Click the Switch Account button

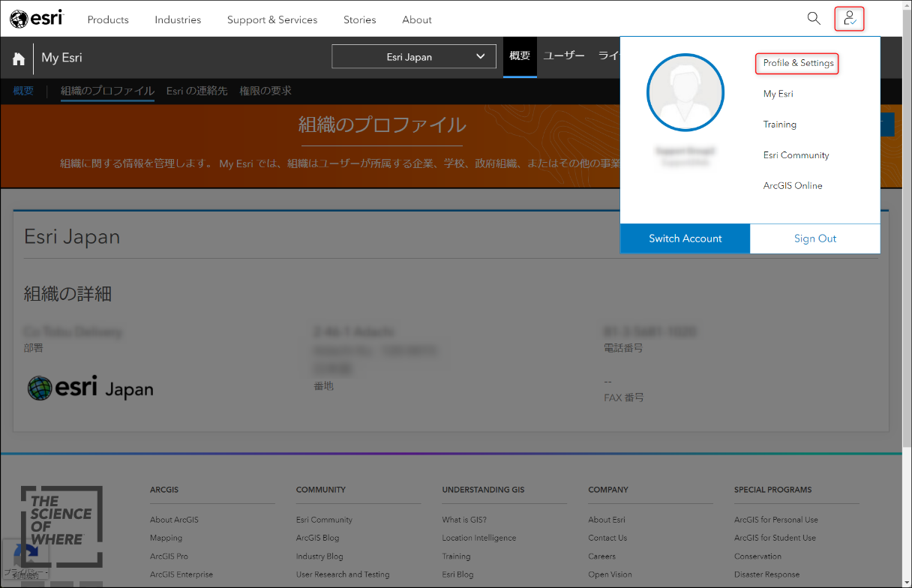click(x=685, y=238)
